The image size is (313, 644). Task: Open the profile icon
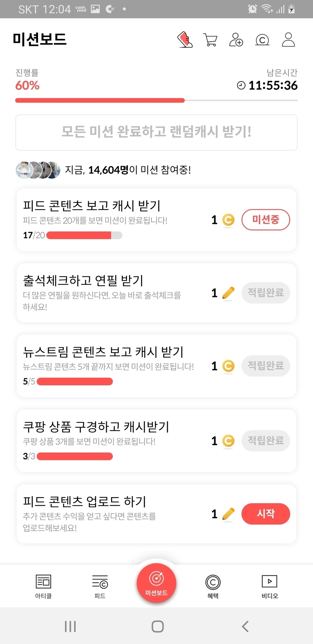(288, 40)
